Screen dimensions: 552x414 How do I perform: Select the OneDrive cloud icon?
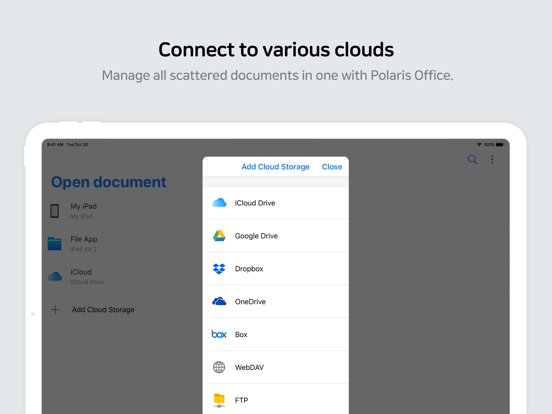pos(219,301)
